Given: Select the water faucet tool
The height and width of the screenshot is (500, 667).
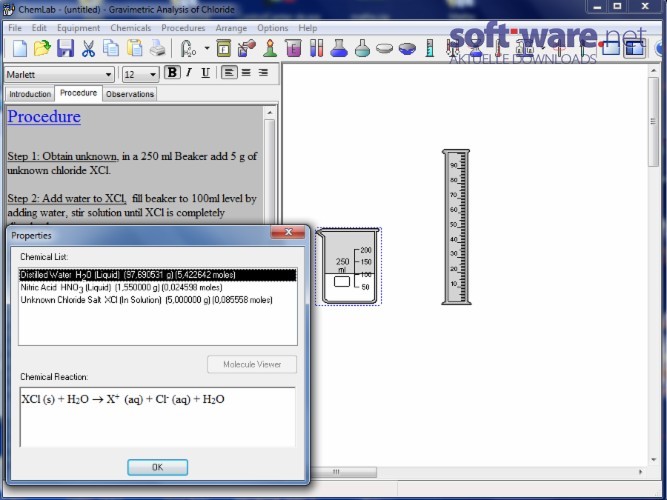Looking at the screenshot, I should tap(188, 48).
